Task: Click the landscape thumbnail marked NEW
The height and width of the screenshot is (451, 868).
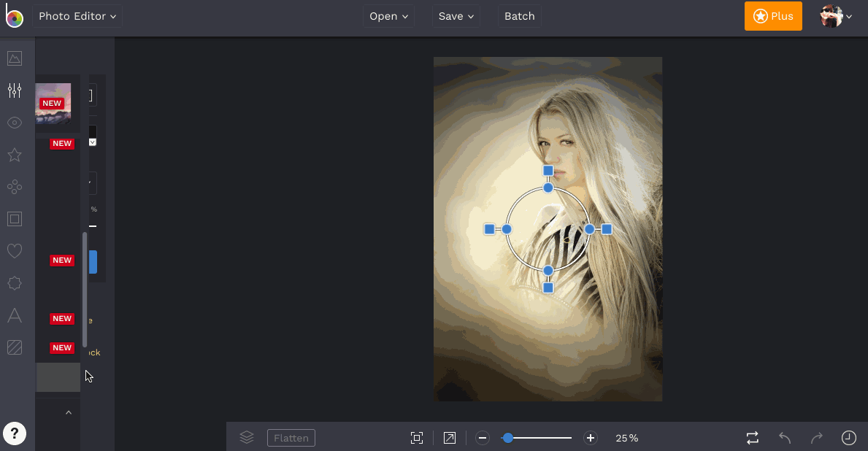Action: tap(53, 104)
